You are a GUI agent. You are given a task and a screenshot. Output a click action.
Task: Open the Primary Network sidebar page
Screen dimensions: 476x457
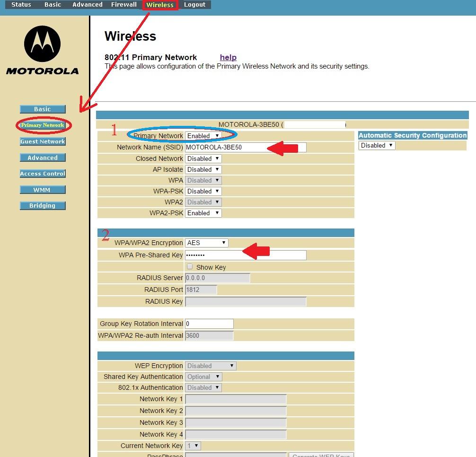pos(43,125)
